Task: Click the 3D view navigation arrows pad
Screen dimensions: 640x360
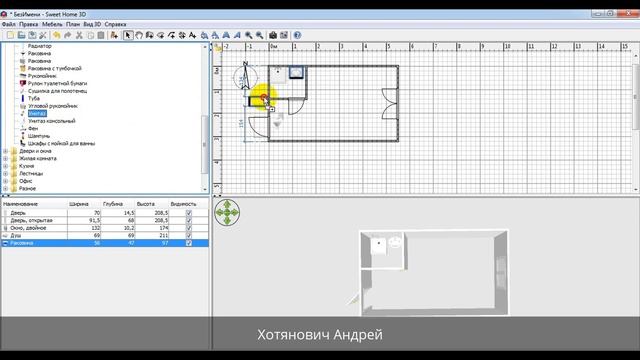Action: [227, 212]
